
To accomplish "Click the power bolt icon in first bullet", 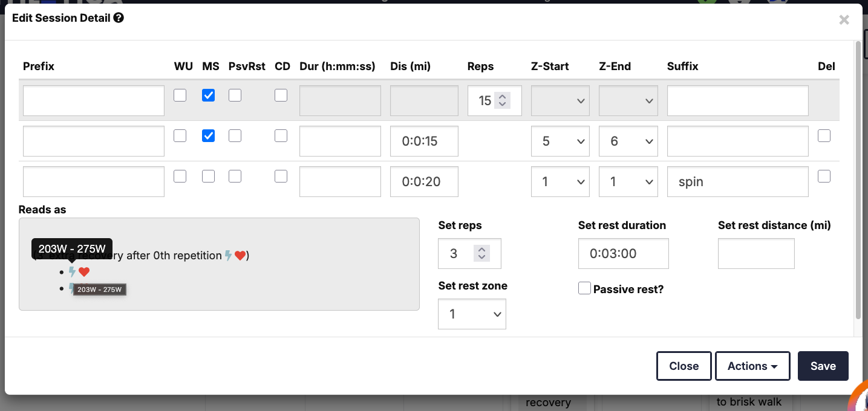I will pos(72,272).
